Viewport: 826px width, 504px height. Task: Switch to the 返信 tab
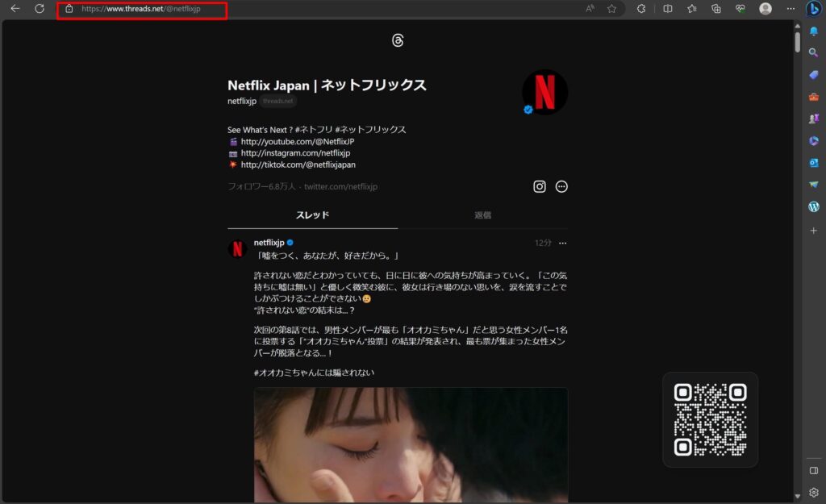coord(482,215)
